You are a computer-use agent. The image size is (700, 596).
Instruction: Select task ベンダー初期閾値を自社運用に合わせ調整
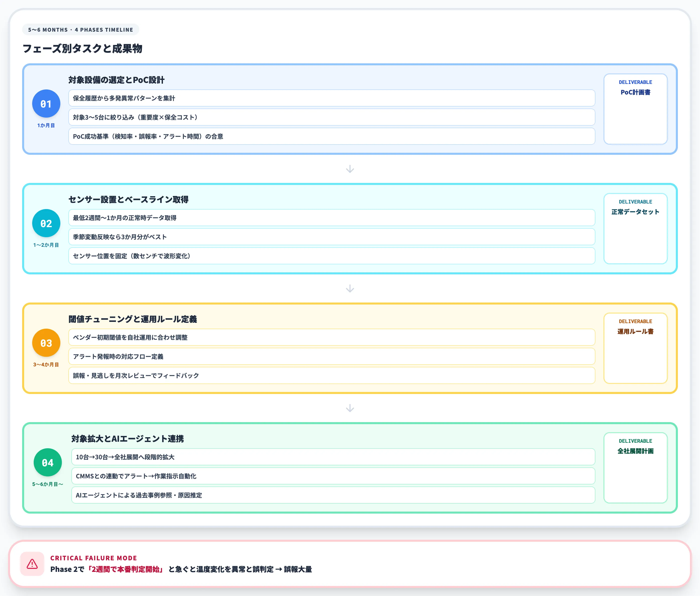331,337
